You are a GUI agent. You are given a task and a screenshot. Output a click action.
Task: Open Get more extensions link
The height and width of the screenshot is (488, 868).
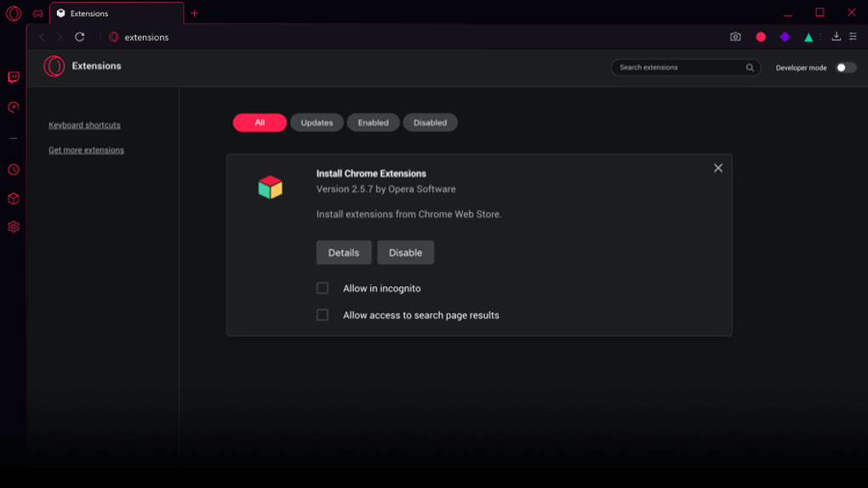(x=86, y=150)
